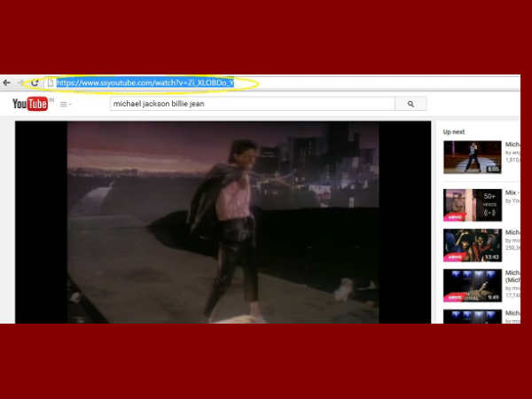532x399 pixels.
Task: Open the guide menu beside the YouTube logo
Action: coord(65,104)
